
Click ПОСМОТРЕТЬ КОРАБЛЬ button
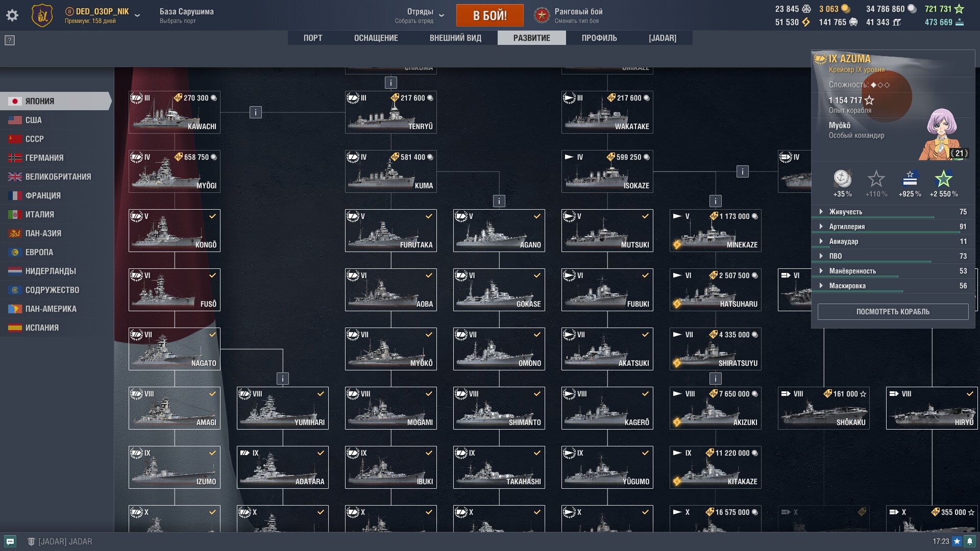click(893, 312)
